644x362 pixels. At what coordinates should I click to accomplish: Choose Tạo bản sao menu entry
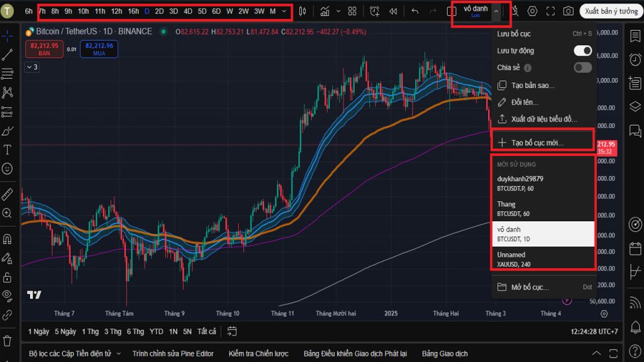pyautogui.click(x=544, y=85)
